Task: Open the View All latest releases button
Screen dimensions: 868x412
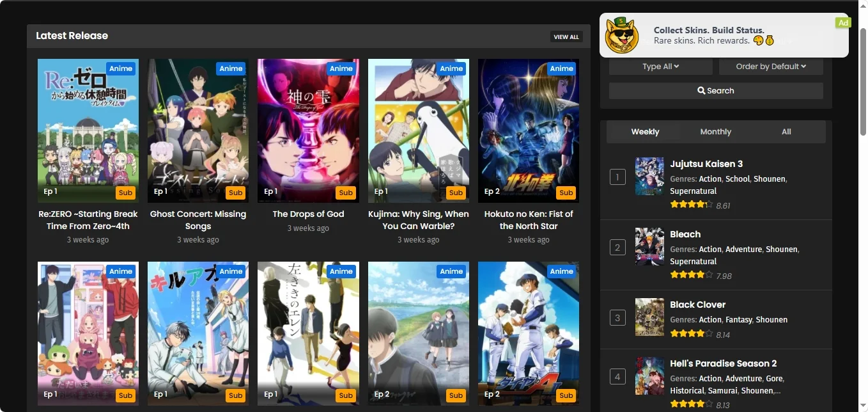Action: (566, 37)
